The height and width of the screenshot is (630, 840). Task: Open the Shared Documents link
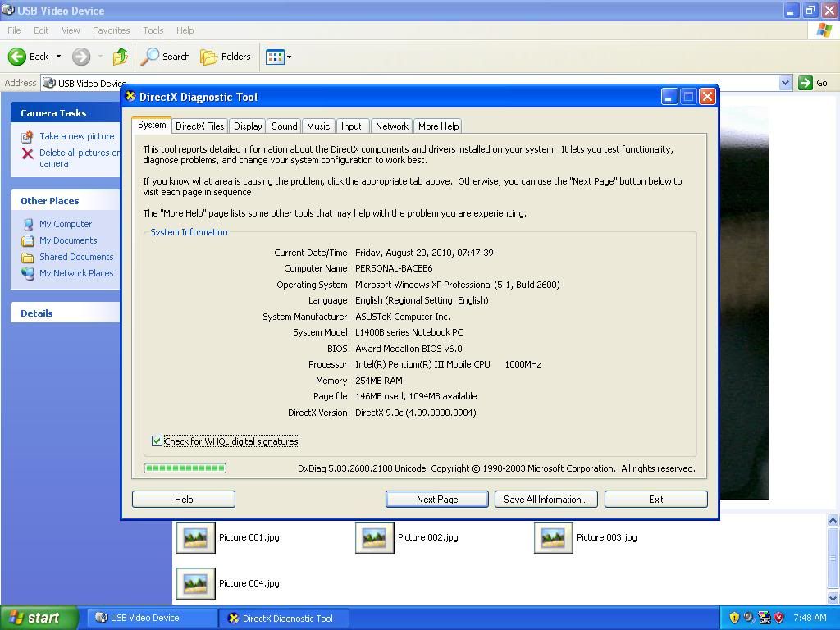pos(76,257)
